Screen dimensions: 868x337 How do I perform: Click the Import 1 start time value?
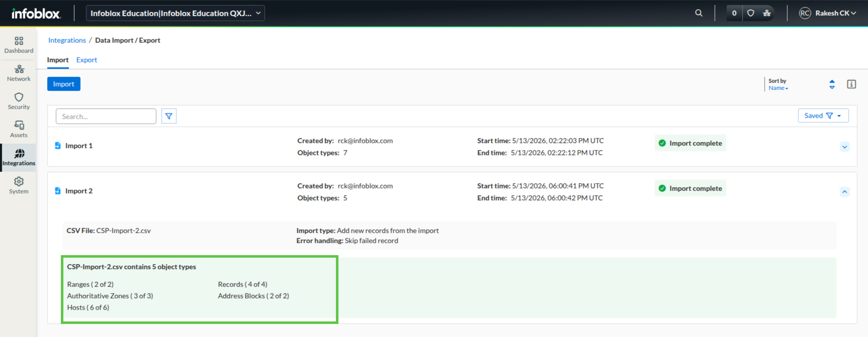[x=558, y=141]
